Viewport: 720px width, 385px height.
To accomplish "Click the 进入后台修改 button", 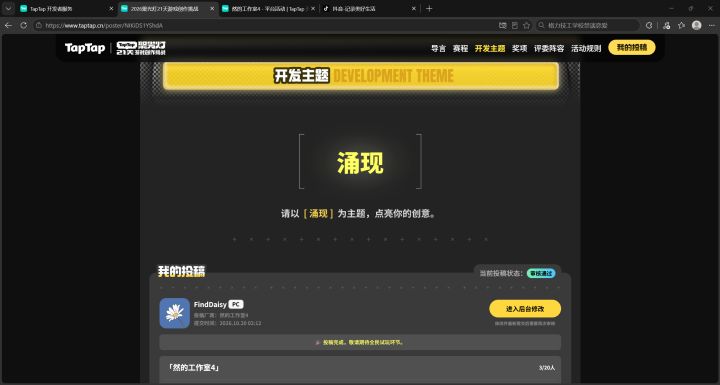I will point(525,309).
